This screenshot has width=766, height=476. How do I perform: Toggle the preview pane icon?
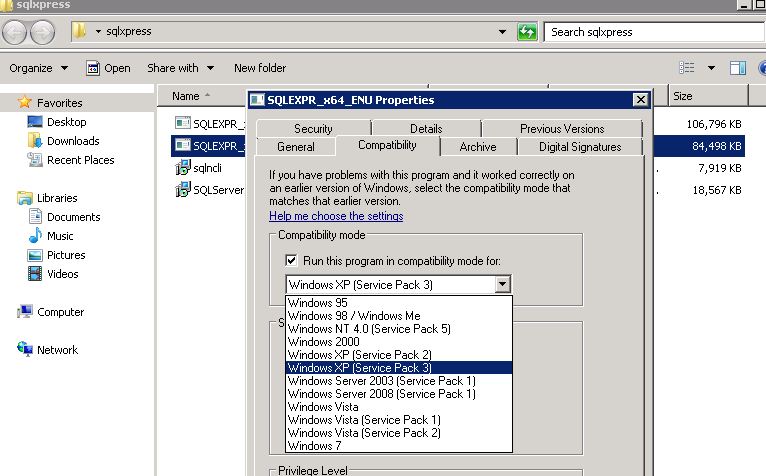point(737,67)
